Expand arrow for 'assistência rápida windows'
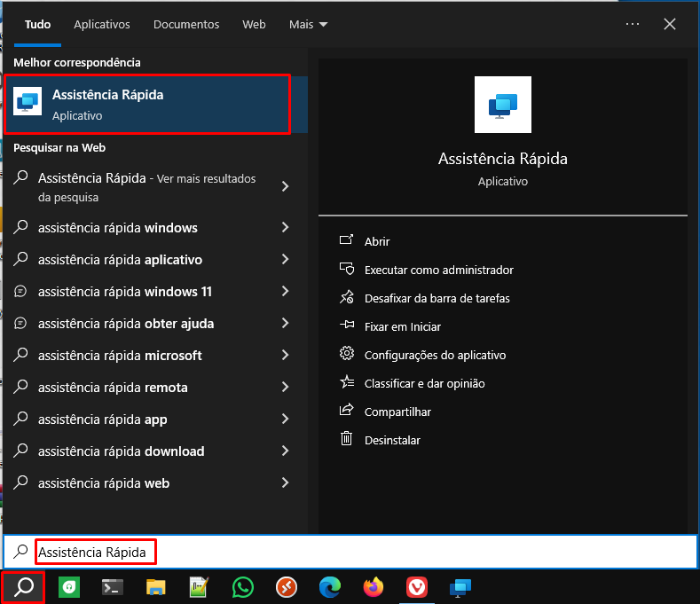Image resolution: width=700 pixels, height=604 pixels. pyautogui.click(x=286, y=227)
